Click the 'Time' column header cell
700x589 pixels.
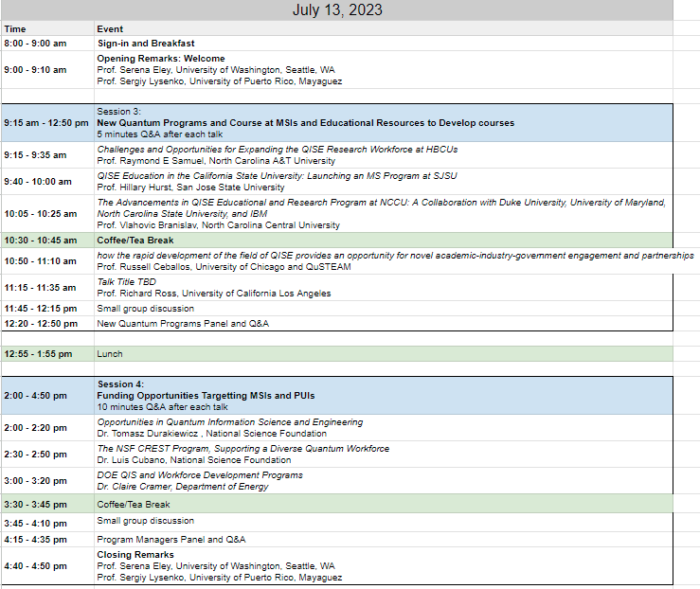(47, 29)
